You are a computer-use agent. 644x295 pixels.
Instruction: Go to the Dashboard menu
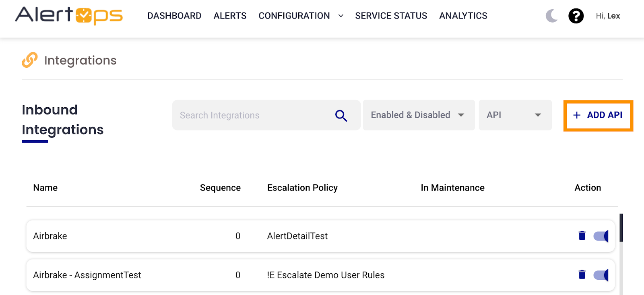[x=174, y=16]
